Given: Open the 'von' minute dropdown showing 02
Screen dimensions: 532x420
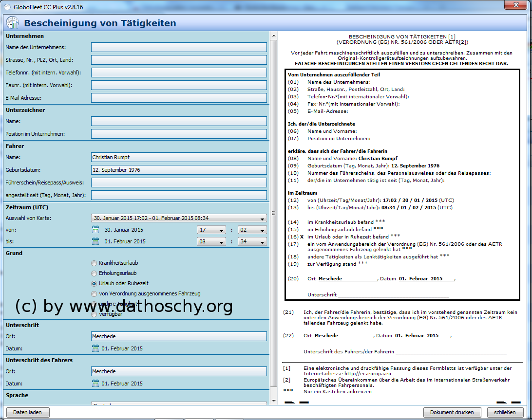Looking at the screenshot, I should click(252, 230).
